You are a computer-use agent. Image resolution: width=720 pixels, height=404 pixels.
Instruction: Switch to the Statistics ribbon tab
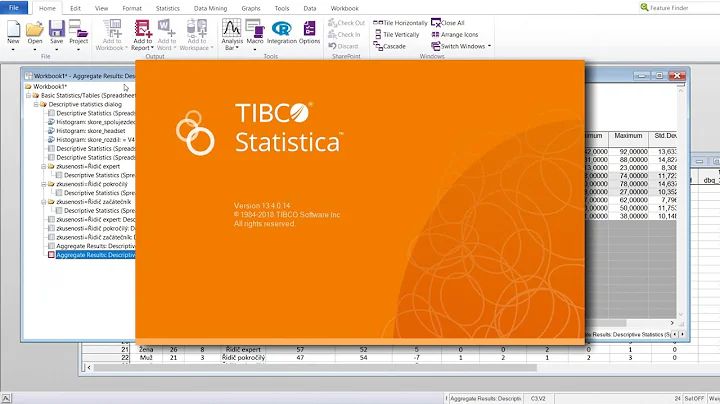tap(168, 8)
